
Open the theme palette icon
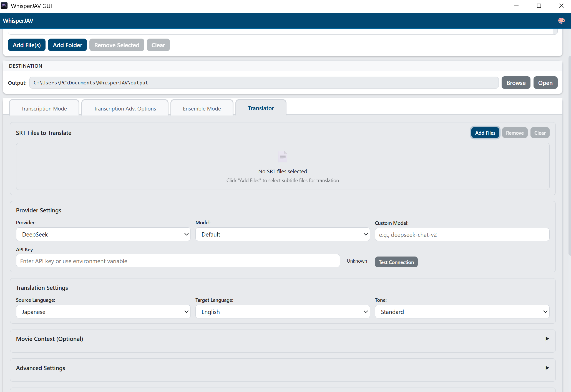tap(561, 21)
